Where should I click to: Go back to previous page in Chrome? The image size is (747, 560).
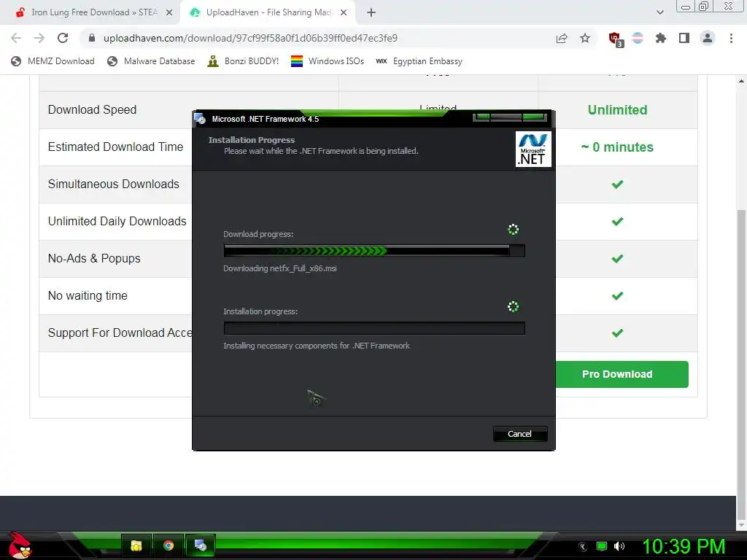(16, 38)
